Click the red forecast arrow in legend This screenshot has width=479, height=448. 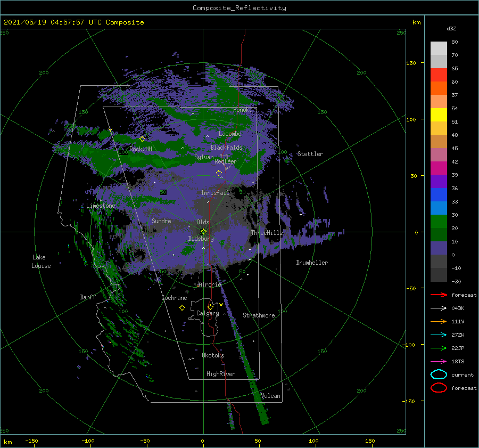pyautogui.click(x=439, y=295)
